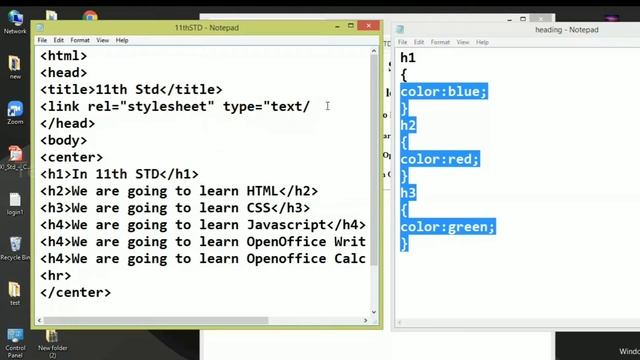The height and width of the screenshot is (360, 640).
Task: Click the line about learning CSS
Action: click(x=175, y=208)
